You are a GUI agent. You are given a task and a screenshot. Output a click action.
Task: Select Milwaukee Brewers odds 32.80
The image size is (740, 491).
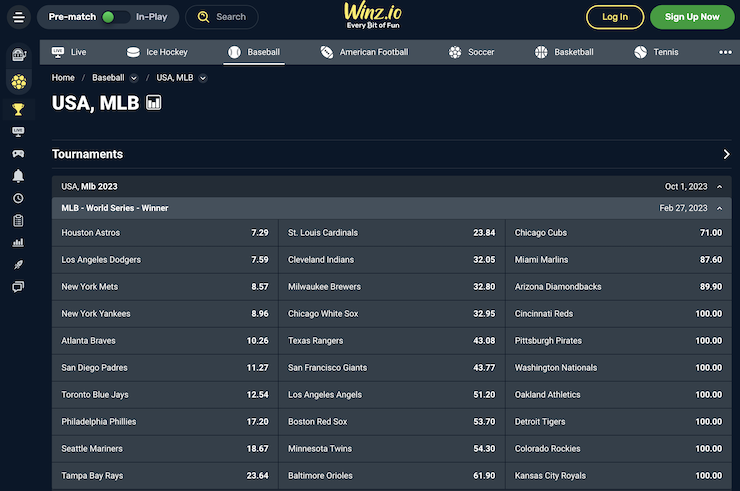392,287
